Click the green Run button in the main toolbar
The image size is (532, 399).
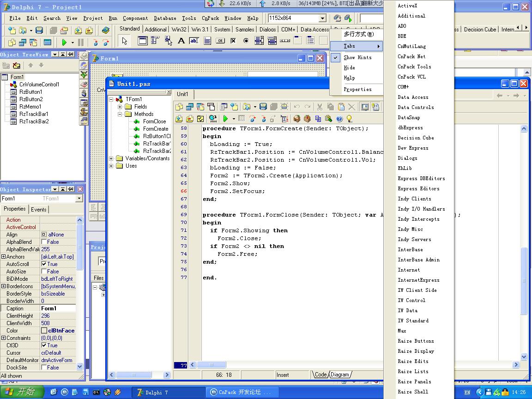(x=64, y=42)
